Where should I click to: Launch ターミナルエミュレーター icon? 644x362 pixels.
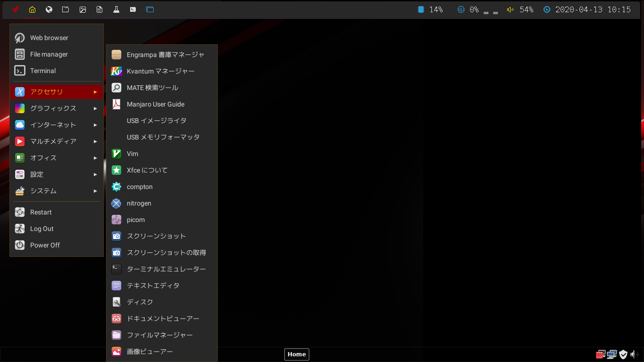click(x=116, y=269)
